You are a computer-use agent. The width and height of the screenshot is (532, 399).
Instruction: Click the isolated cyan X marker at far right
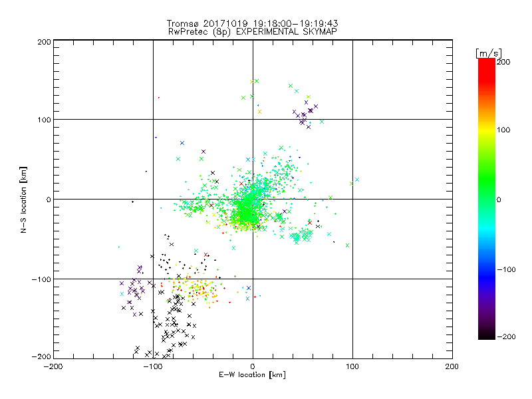(x=357, y=180)
